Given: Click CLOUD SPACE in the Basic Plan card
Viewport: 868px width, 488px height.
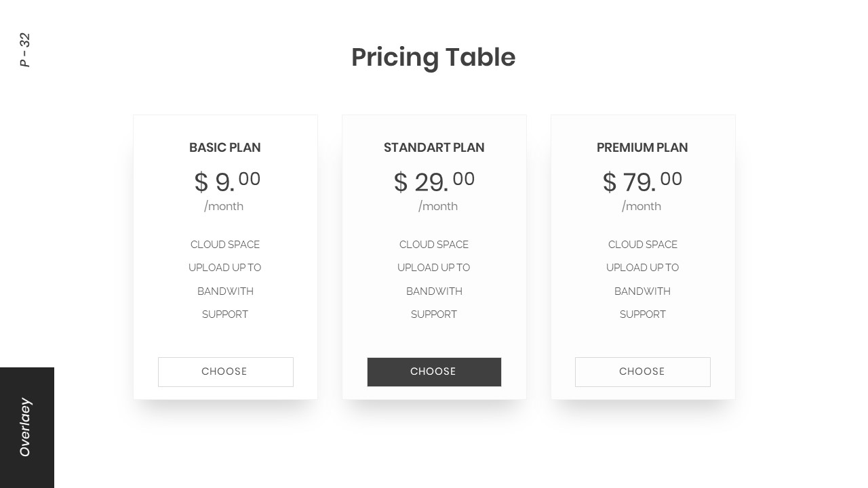Looking at the screenshot, I should tap(225, 245).
